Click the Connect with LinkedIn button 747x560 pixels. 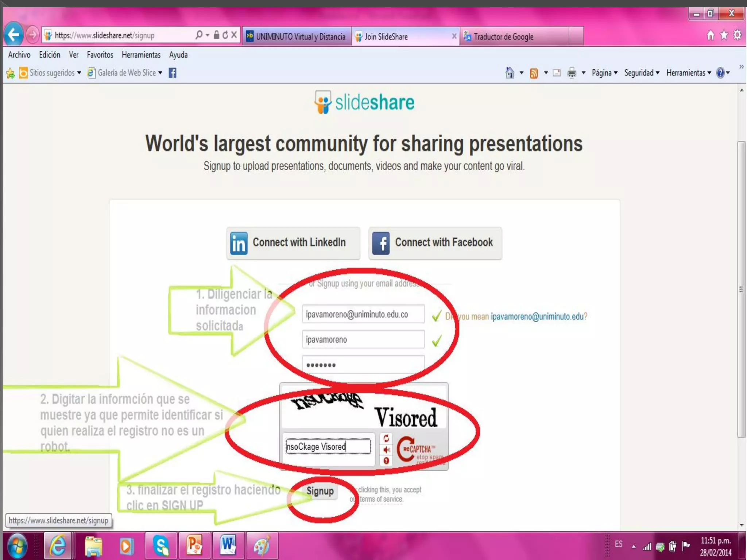[x=293, y=243]
